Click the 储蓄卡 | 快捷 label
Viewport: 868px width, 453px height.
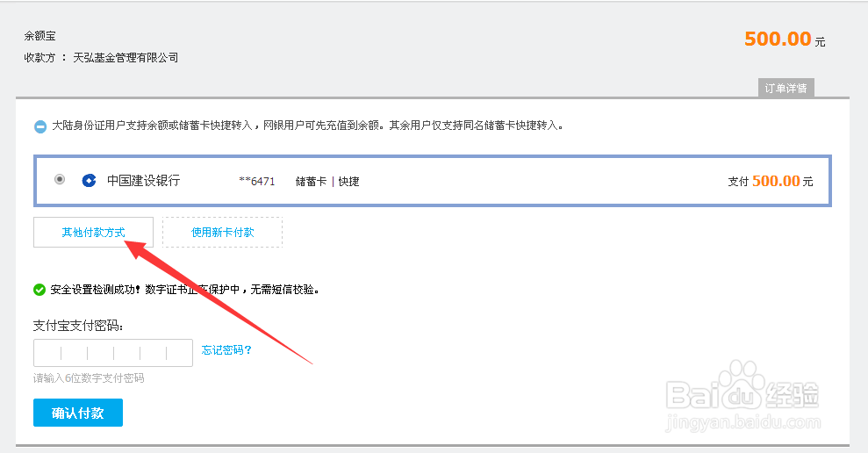[x=327, y=182]
